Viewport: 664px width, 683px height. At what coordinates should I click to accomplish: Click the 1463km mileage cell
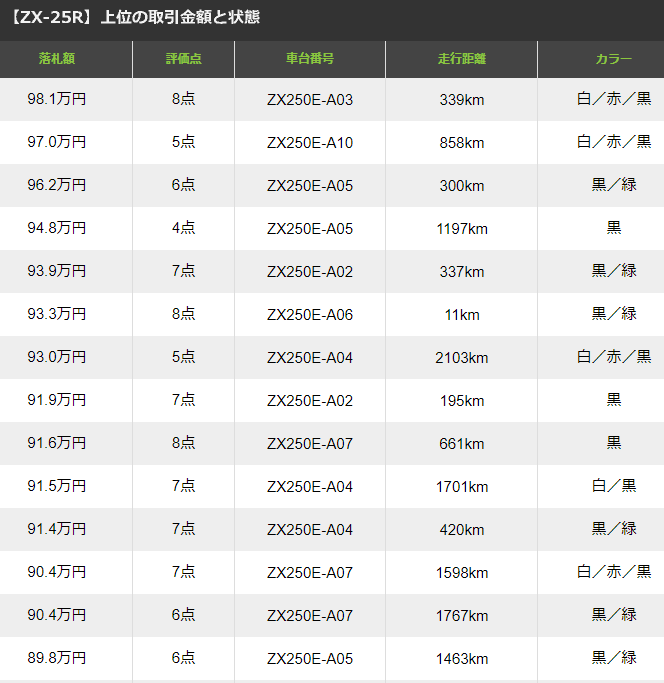(x=461, y=658)
